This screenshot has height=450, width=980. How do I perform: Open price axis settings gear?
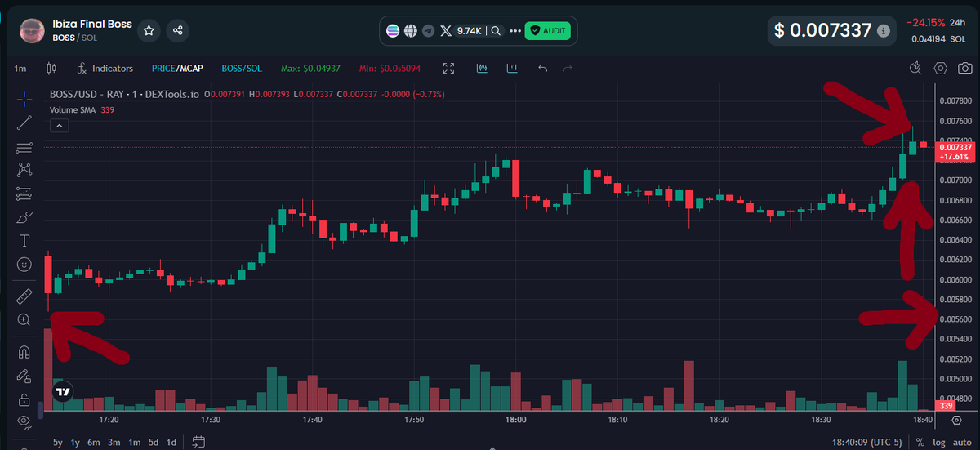[956, 420]
